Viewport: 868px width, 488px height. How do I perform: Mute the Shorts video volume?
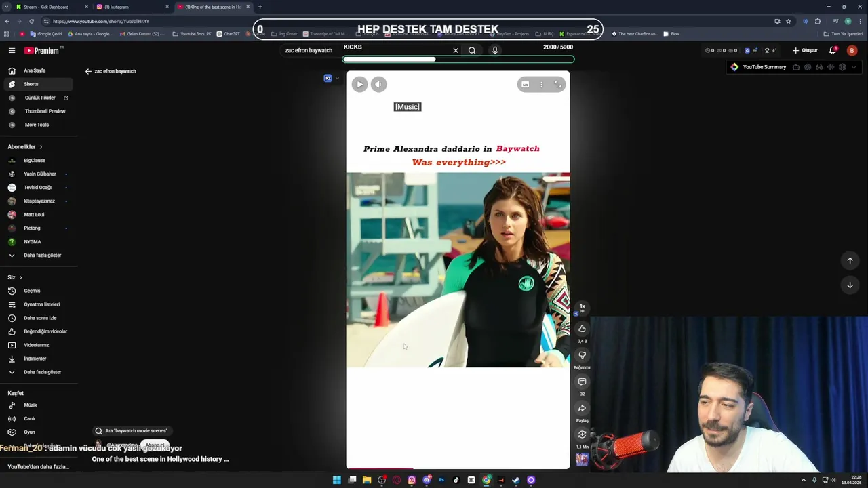tap(378, 84)
